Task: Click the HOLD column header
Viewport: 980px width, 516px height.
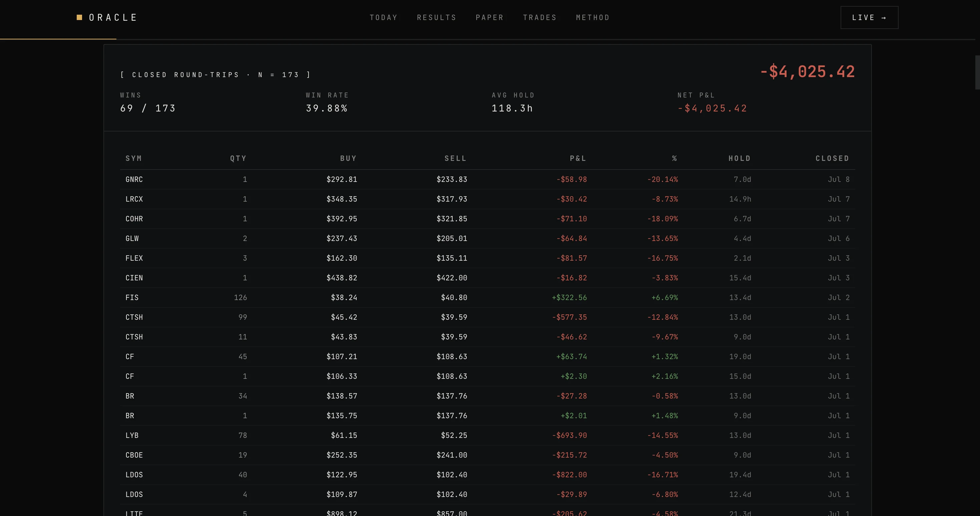Action: coord(740,158)
